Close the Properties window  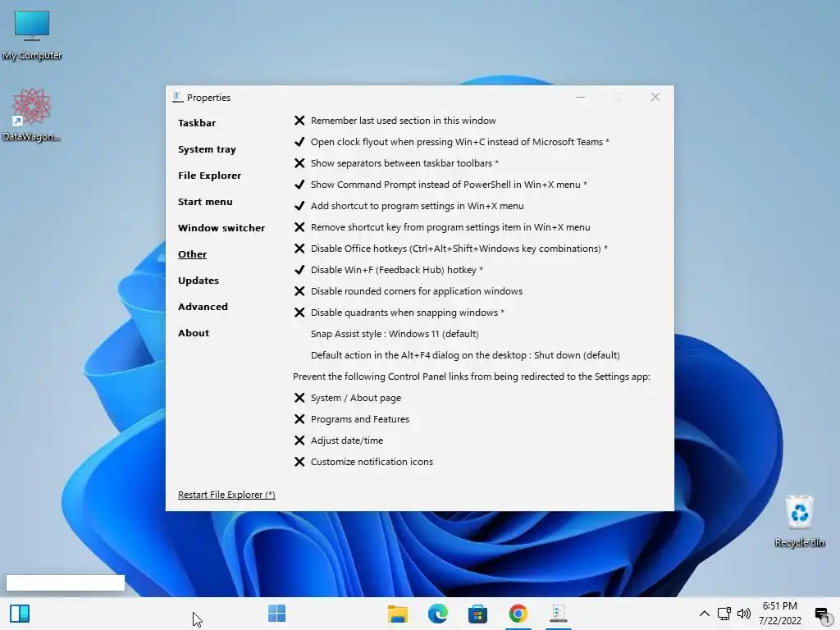click(655, 97)
